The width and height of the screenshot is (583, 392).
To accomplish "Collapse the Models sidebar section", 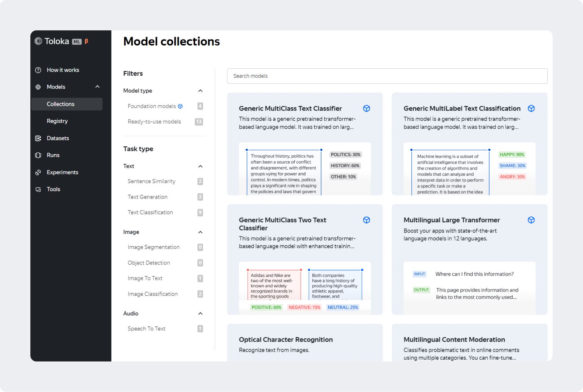I will tap(98, 87).
